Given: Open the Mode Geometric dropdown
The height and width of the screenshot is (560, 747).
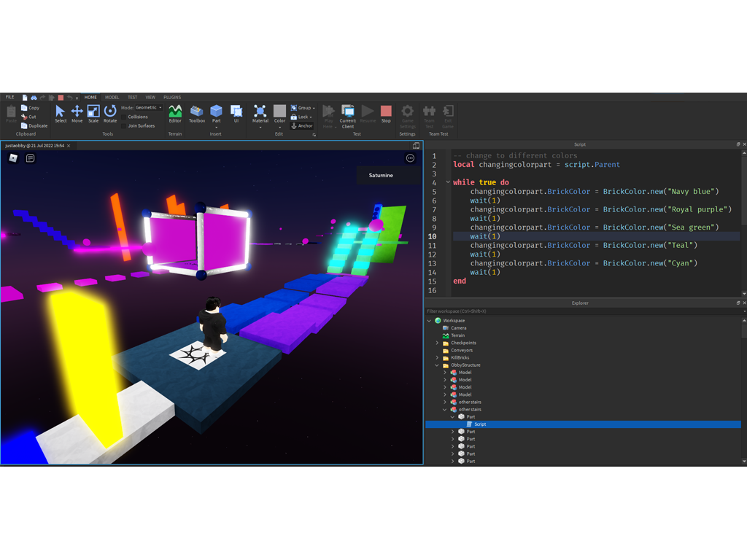Looking at the screenshot, I should point(149,107).
